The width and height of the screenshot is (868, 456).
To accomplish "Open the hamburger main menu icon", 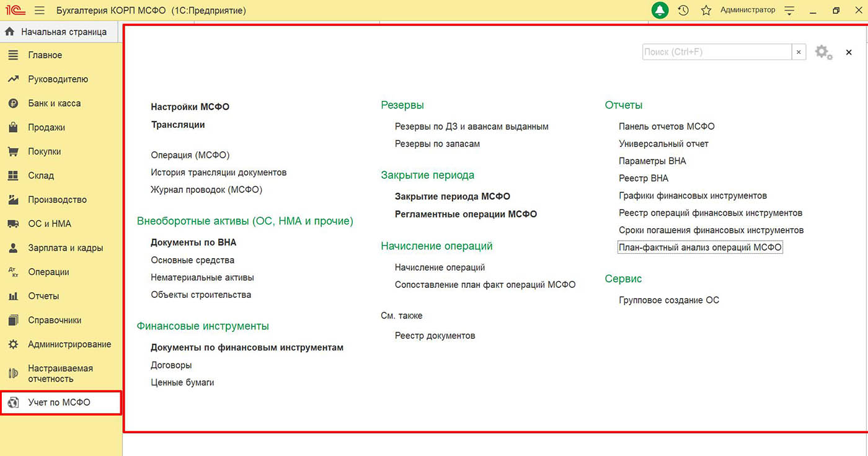I will 40,11.
